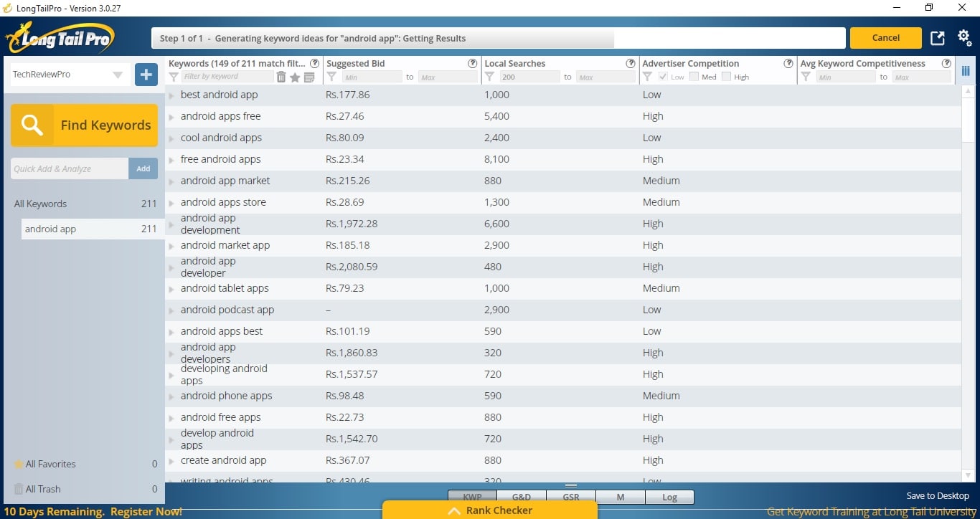Open the Log tab
The height and width of the screenshot is (519, 980).
(669, 497)
